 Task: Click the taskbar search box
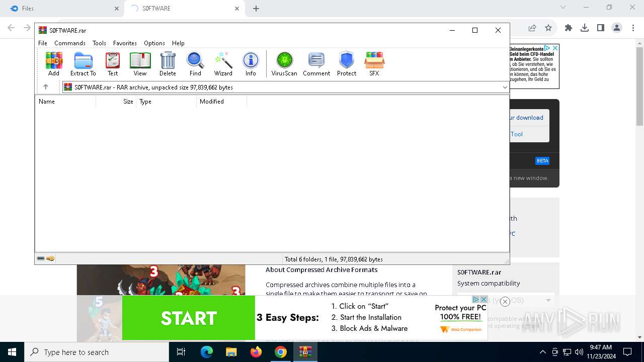97,352
